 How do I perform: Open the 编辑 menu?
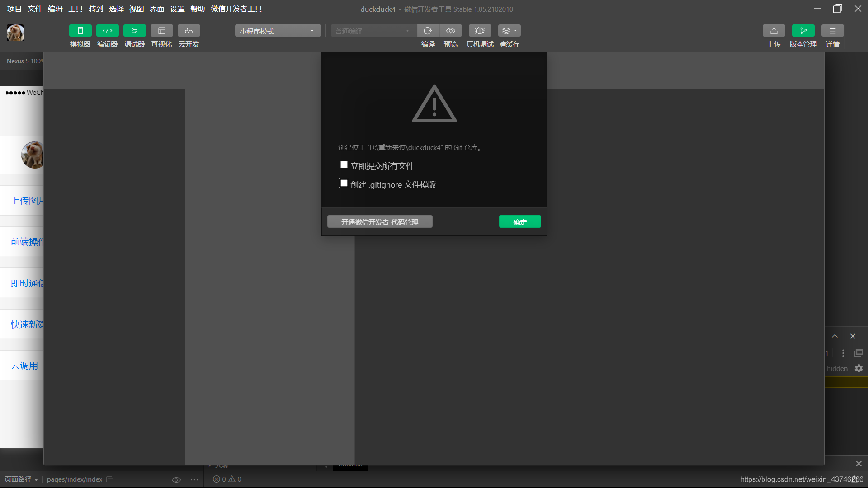pyautogui.click(x=55, y=9)
